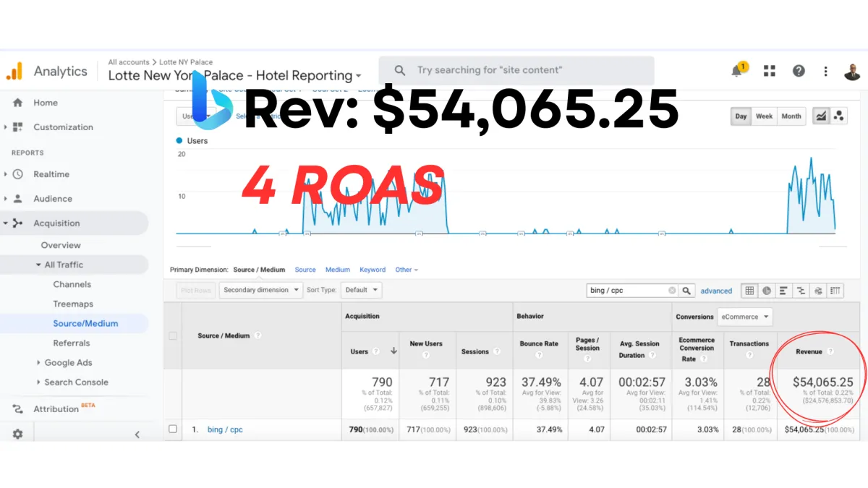868x488 pixels.
Task: Set primary dimension to Medium
Action: coord(337,270)
